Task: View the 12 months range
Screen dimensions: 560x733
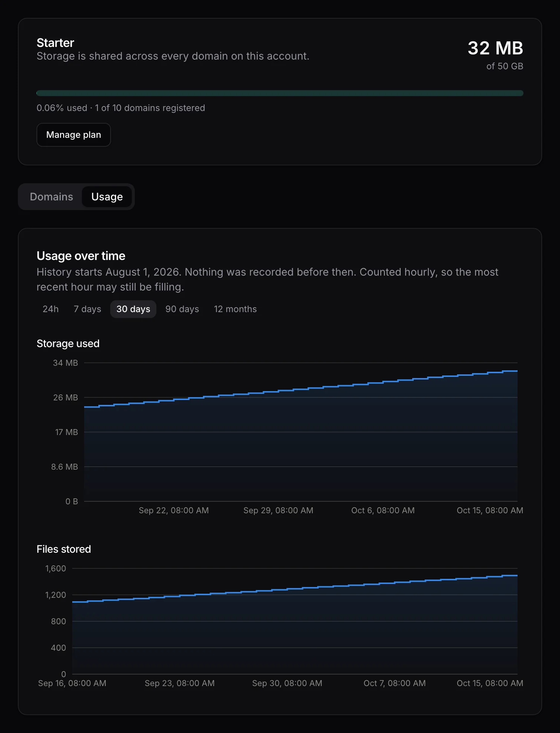Action: coord(235,309)
